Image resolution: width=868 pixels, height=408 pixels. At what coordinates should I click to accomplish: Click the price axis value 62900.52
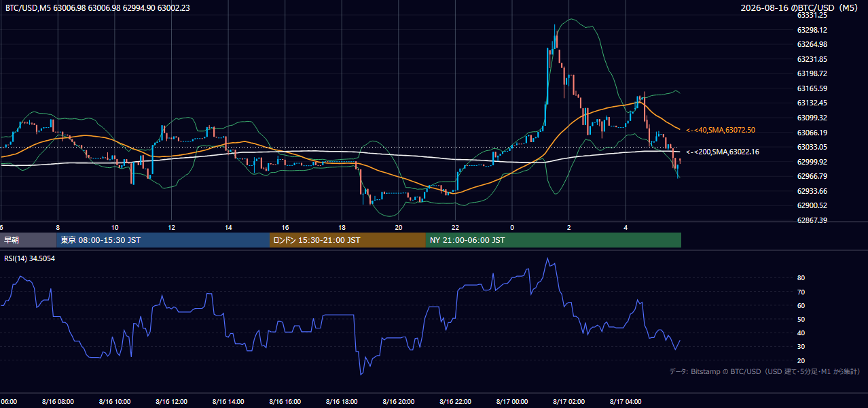coord(812,205)
